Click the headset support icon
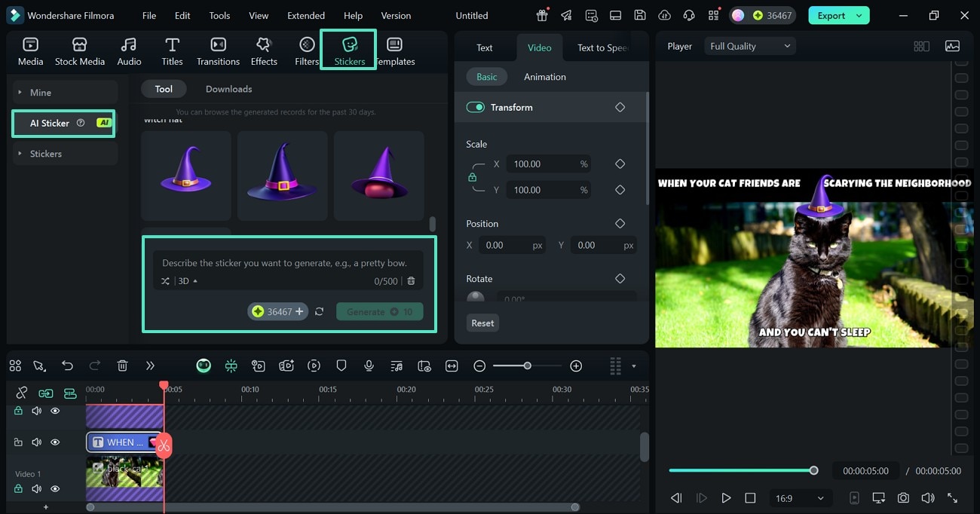The width and height of the screenshot is (980, 514). 688,15
